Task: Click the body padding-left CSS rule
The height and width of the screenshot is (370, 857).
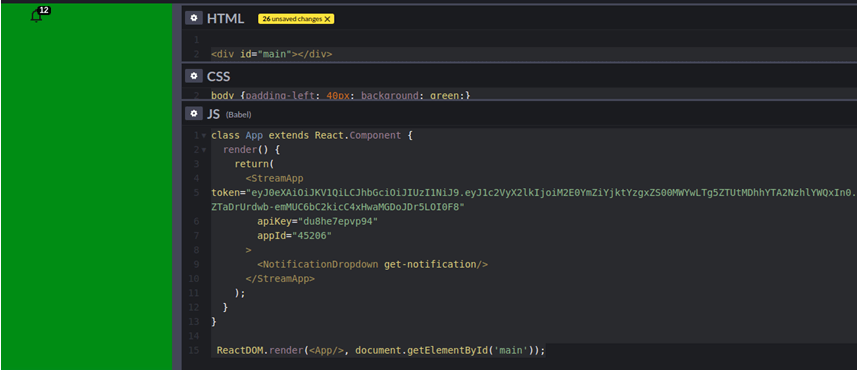Action: tap(341, 95)
